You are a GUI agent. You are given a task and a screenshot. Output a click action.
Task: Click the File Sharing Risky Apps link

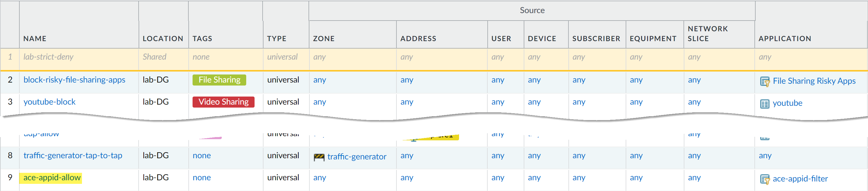pos(814,81)
